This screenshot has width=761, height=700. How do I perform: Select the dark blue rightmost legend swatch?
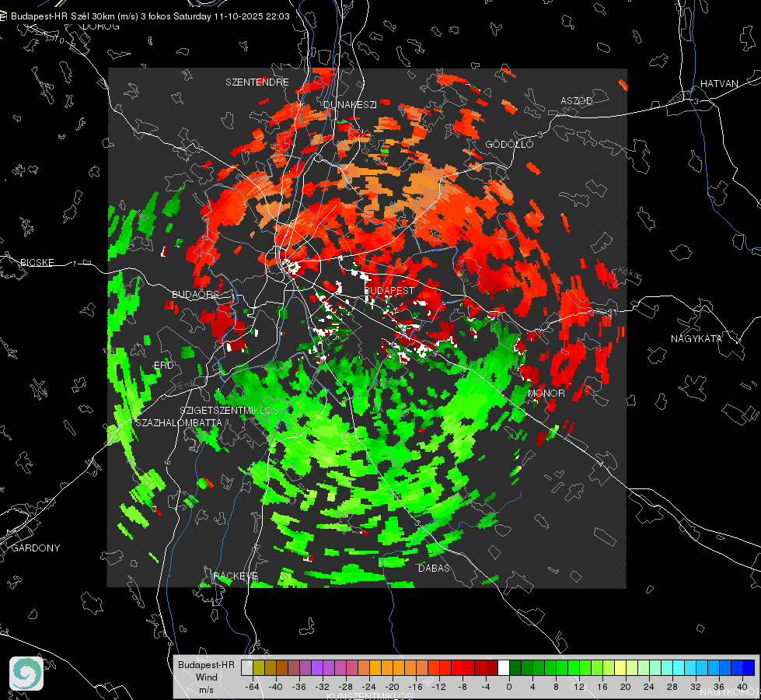click(x=749, y=667)
